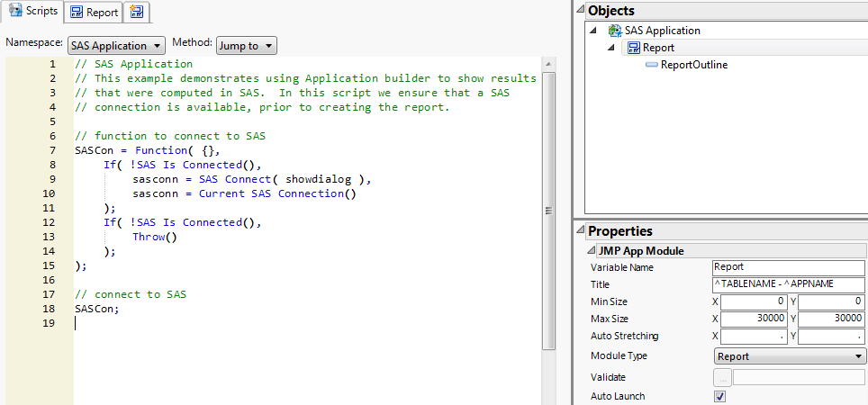The height and width of the screenshot is (405, 868).
Task: Click the script editor vertical scrollbar
Action: (x=548, y=210)
